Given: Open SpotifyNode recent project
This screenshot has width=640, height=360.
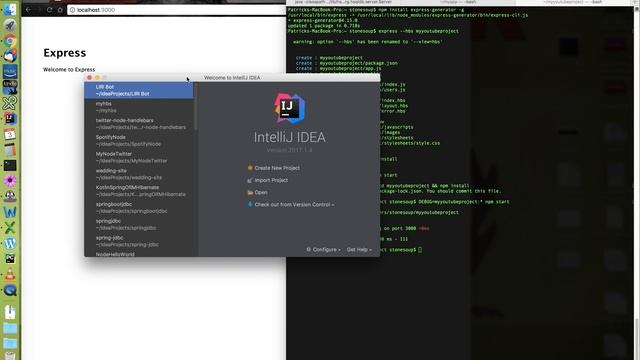Looking at the screenshot, I should (139, 140).
